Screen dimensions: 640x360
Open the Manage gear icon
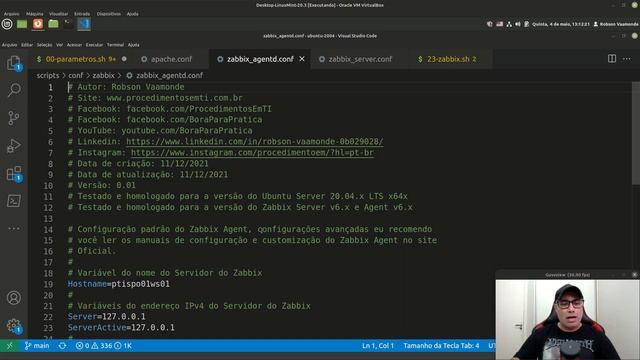click(x=14, y=326)
